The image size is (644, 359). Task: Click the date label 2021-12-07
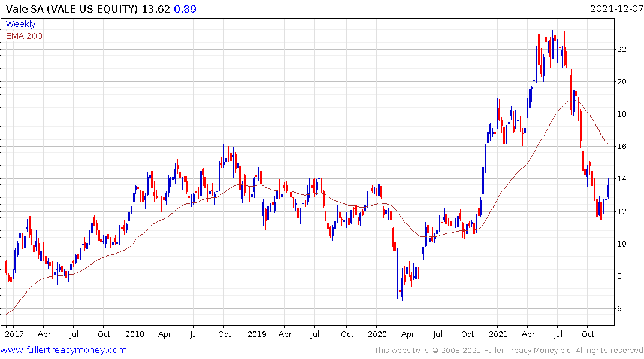[x=616, y=9]
